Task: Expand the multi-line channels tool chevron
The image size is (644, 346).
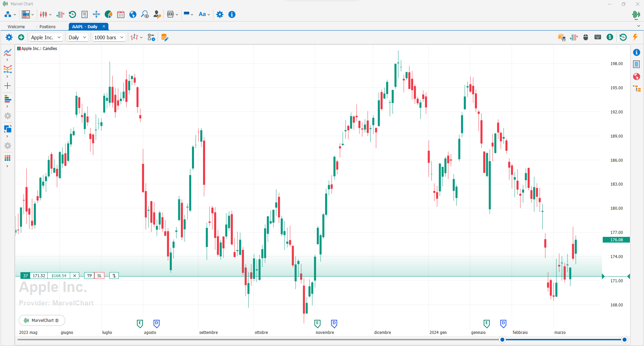Action: pyautogui.click(x=7, y=77)
